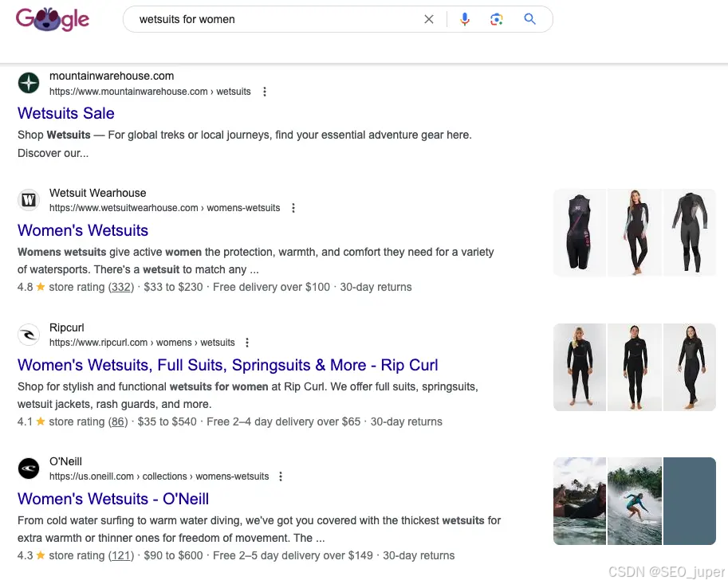Open the three-dot menu for Ripcurl result

[x=247, y=343]
